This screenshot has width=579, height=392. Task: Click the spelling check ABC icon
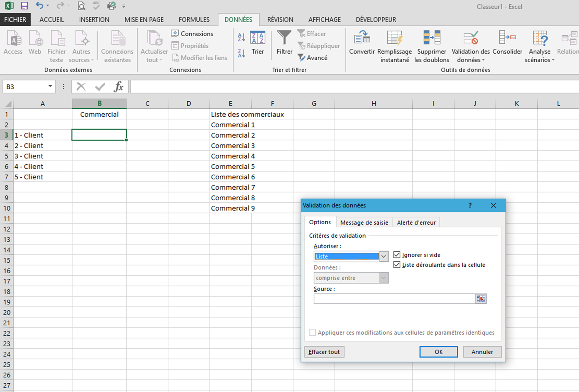(96, 6)
